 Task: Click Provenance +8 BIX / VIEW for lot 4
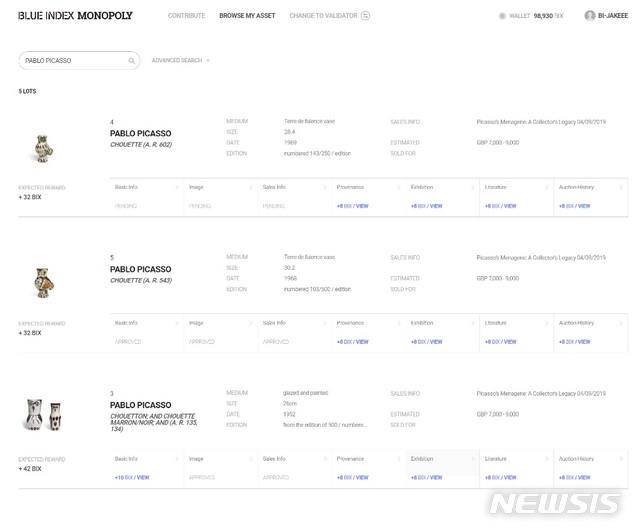tap(353, 206)
